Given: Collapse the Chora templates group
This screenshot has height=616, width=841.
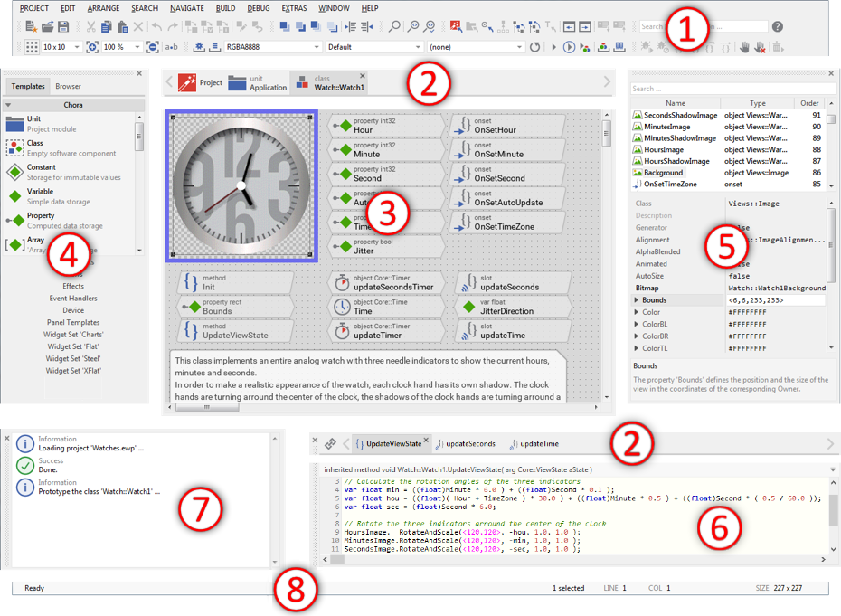Looking at the screenshot, I should (x=8, y=105).
